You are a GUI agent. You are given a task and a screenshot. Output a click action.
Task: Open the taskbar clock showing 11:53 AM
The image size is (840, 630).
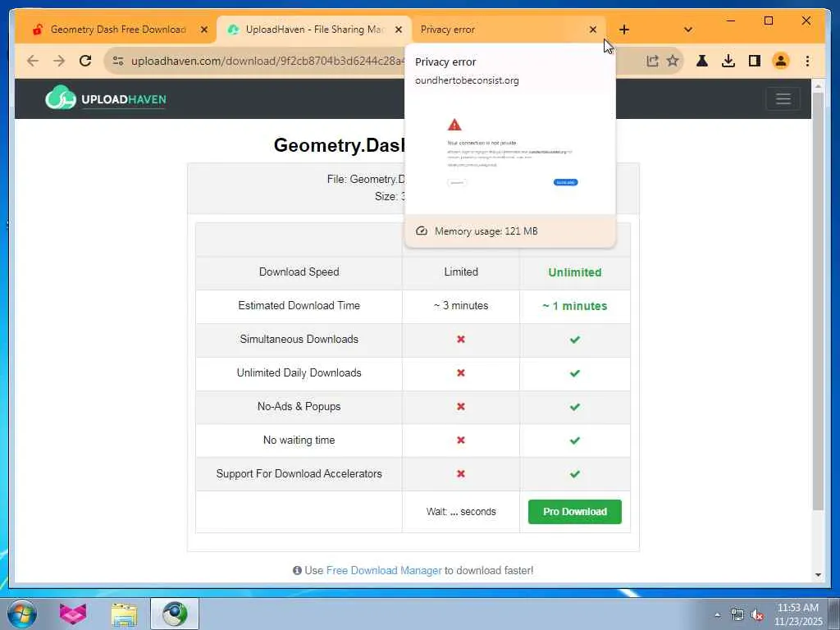pos(798,614)
